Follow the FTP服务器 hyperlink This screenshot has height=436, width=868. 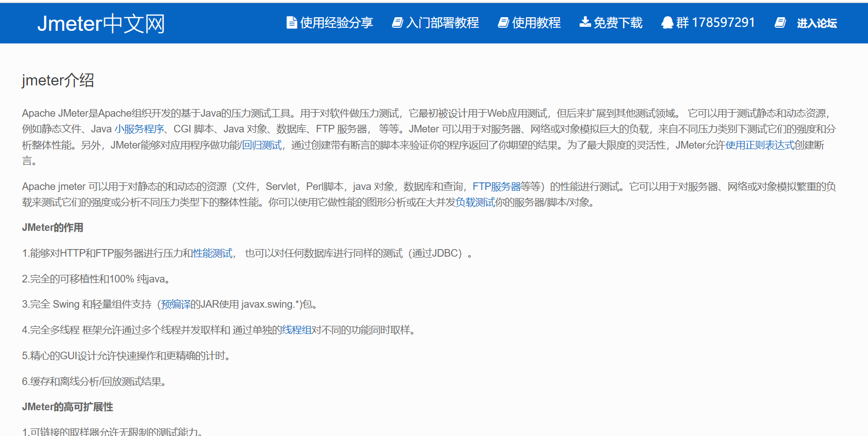click(497, 187)
